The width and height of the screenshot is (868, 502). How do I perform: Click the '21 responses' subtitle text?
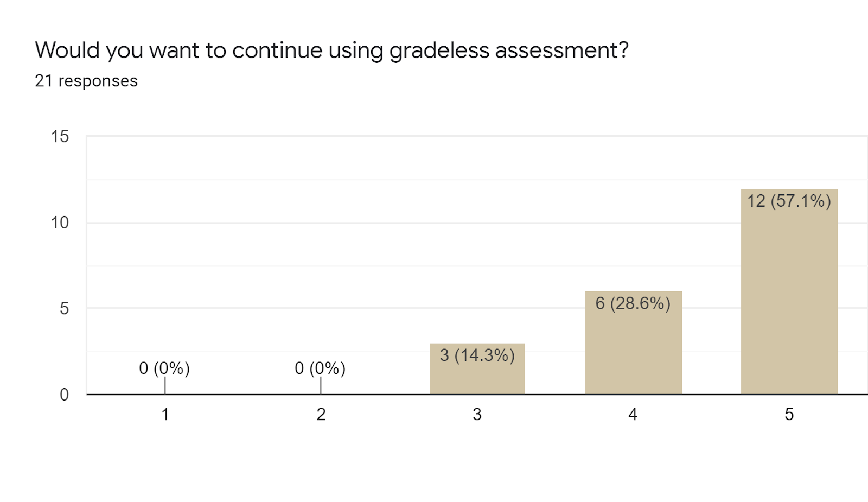(86, 81)
